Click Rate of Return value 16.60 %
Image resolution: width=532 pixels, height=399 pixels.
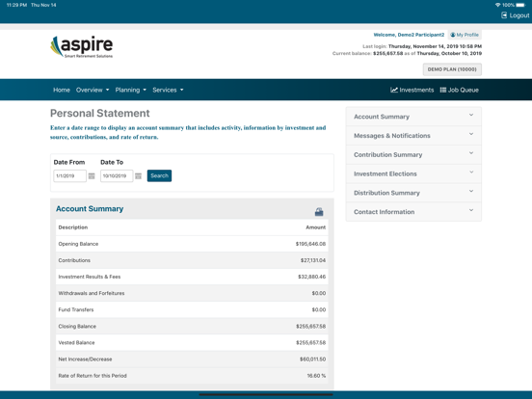click(316, 376)
